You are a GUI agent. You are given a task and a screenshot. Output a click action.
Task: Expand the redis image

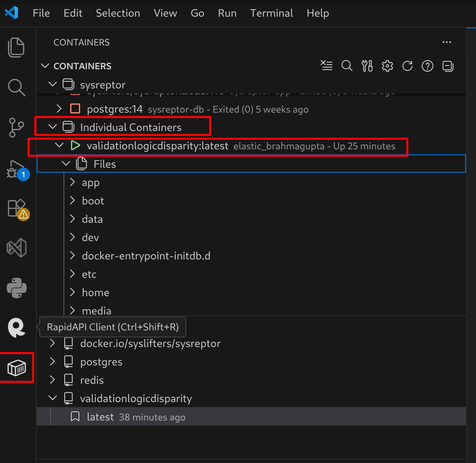[52, 380]
